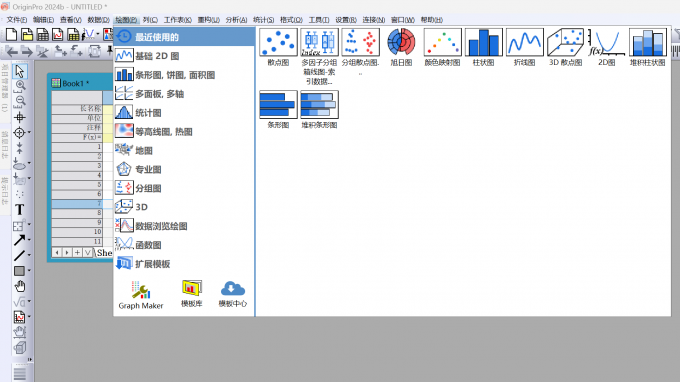
Task: Expand the Data Reader flyout arrow
Action: pos(29,133)
